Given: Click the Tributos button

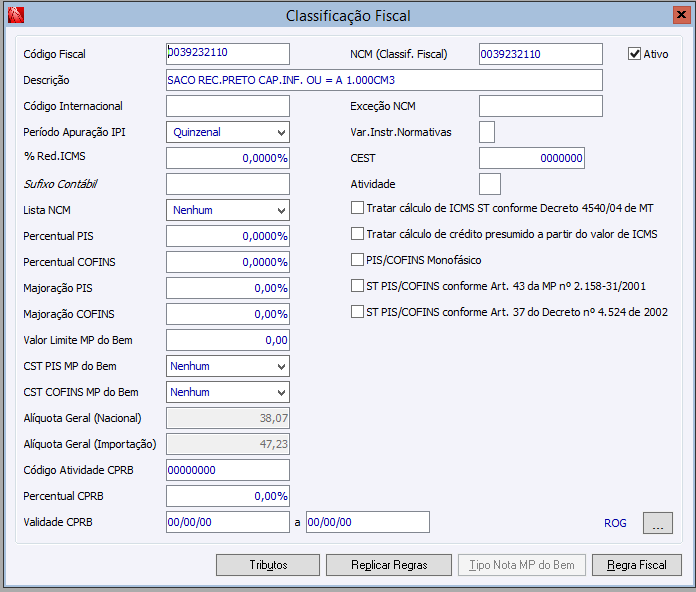Looking at the screenshot, I should click(268, 565).
